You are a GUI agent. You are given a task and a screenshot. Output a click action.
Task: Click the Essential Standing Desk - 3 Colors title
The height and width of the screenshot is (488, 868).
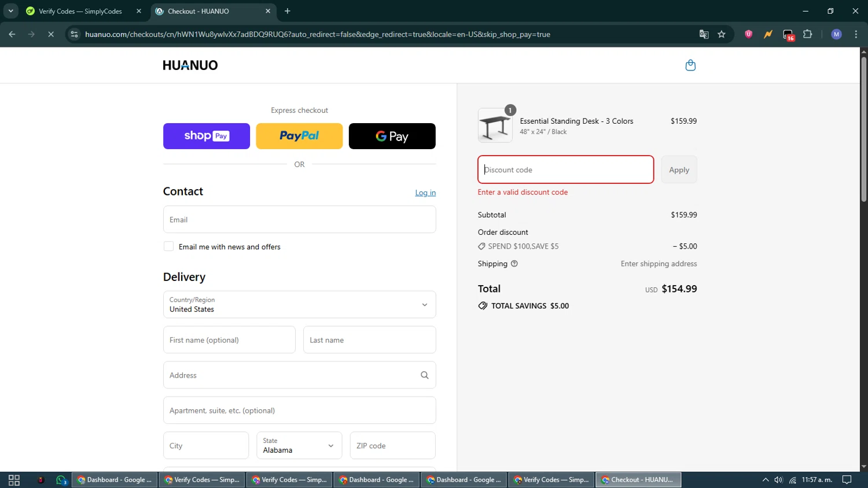(576, 121)
